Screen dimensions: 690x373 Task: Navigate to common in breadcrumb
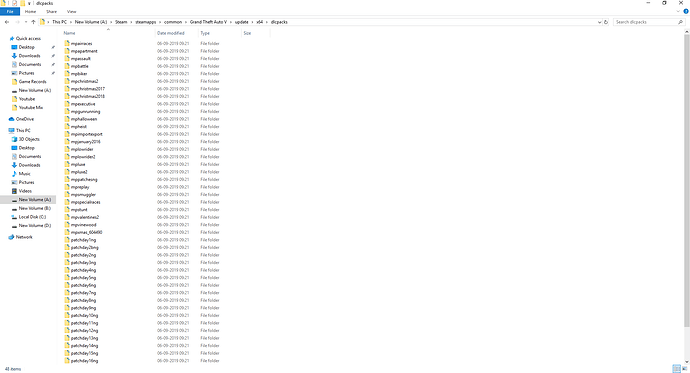[173, 22]
